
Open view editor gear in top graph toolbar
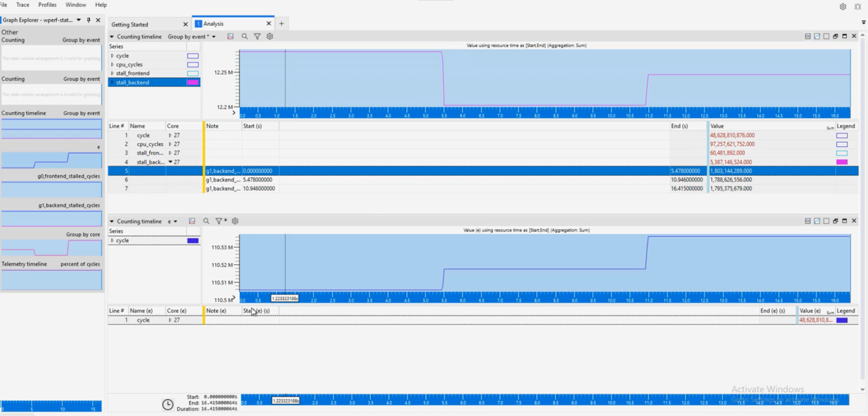click(x=270, y=37)
